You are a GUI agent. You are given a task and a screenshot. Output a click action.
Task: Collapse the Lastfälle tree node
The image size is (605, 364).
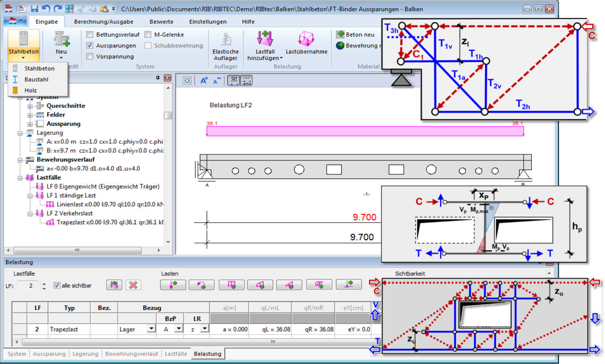click(20, 178)
